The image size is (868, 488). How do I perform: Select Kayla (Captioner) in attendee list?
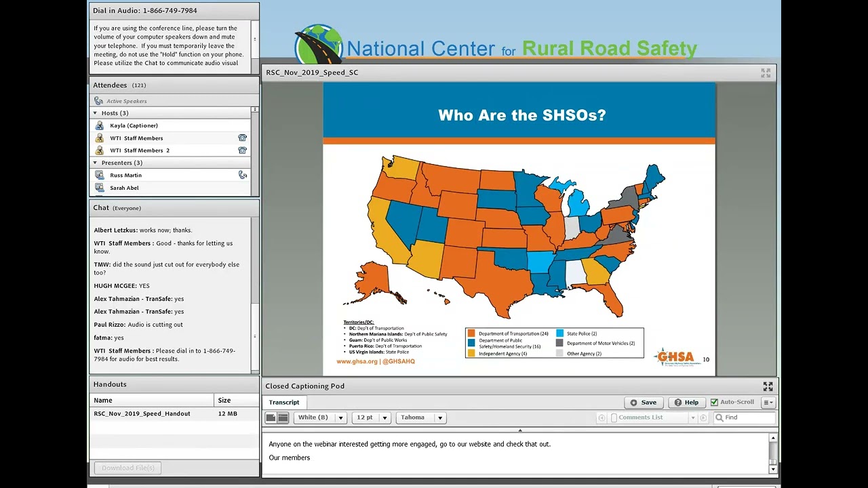pyautogui.click(x=170, y=125)
